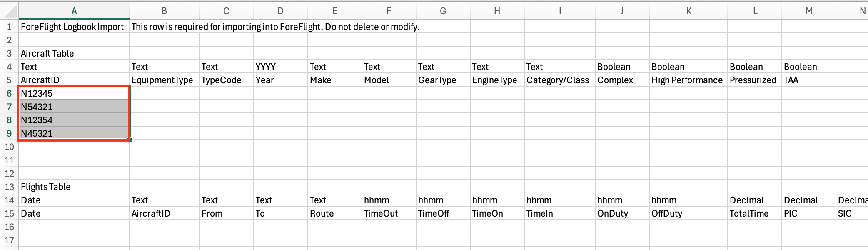The height and width of the screenshot is (250, 868).
Task: Click the TimeOut header cell
Action: click(389, 214)
